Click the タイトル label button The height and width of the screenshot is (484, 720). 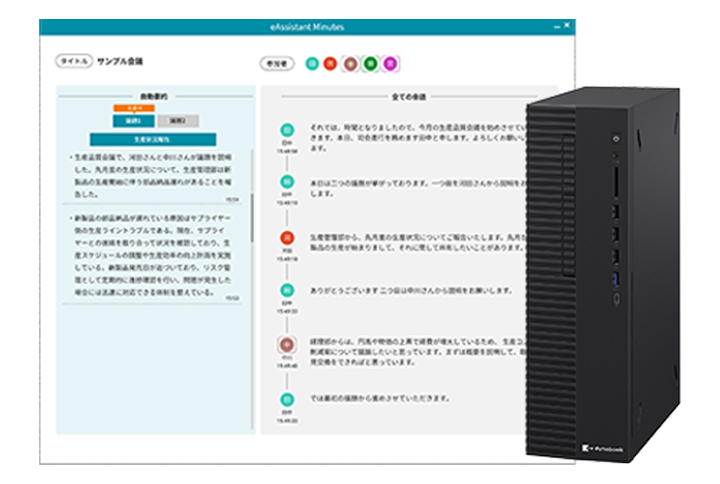coord(74,62)
